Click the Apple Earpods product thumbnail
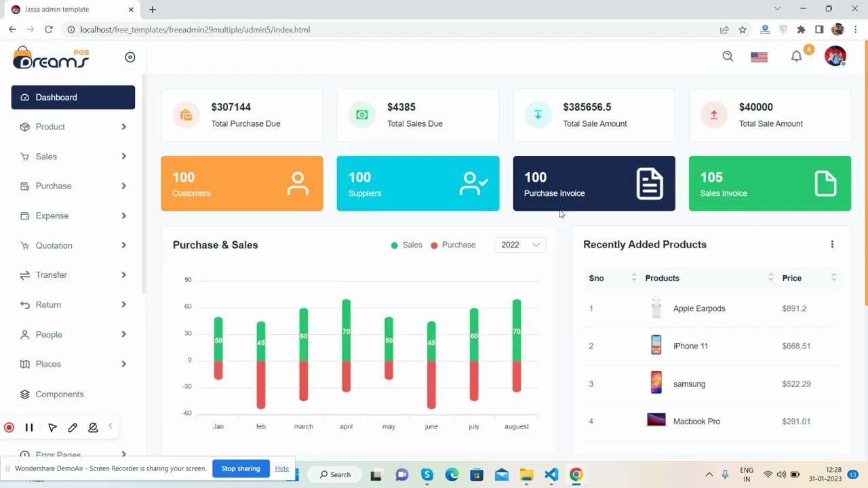Image resolution: width=868 pixels, height=488 pixels. (656, 308)
